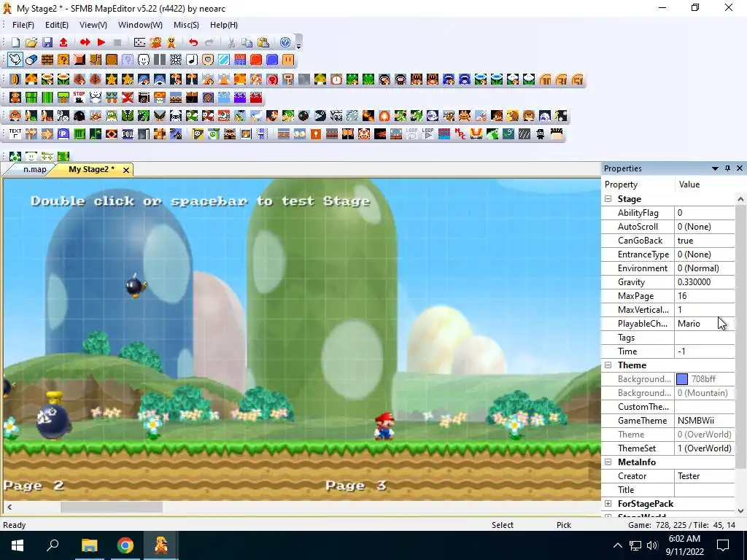This screenshot has width=747, height=560.
Task: Save the stage with the floppy disk icon
Action: pos(47,42)
